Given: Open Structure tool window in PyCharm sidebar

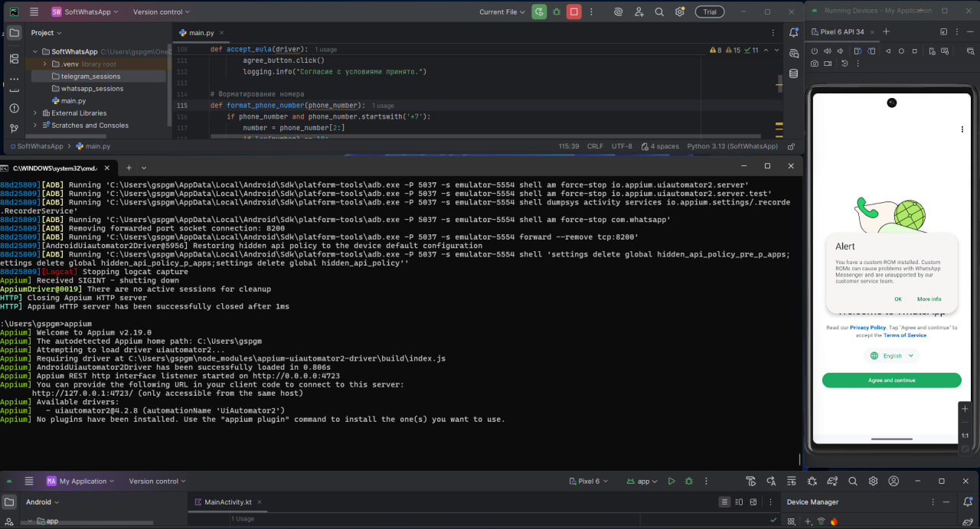Looking at the screenshot, I should 14,58.
